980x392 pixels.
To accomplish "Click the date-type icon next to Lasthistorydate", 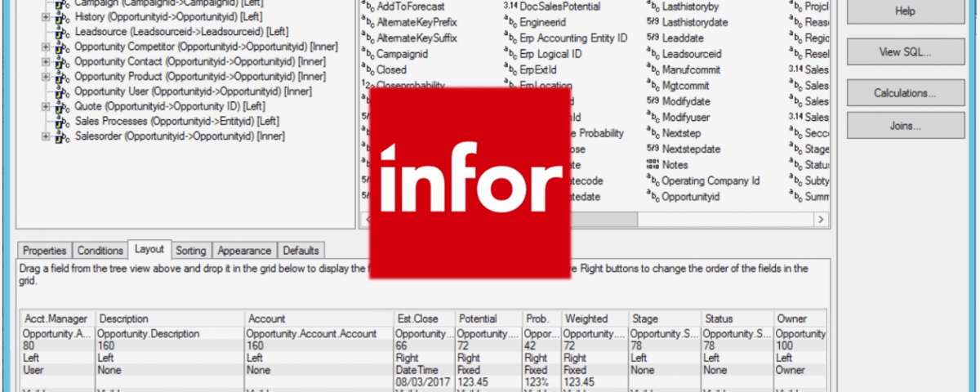I will (653, 22).
